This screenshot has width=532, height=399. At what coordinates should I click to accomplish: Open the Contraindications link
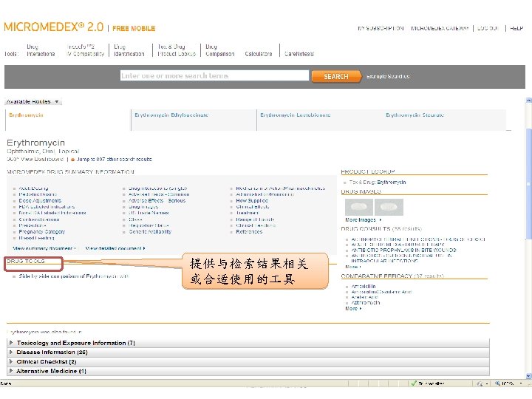(x=39, y=219)
